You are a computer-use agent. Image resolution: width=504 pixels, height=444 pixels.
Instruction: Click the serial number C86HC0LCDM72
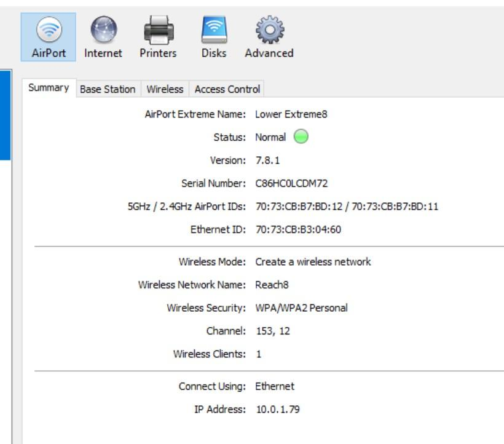(291, 183)
